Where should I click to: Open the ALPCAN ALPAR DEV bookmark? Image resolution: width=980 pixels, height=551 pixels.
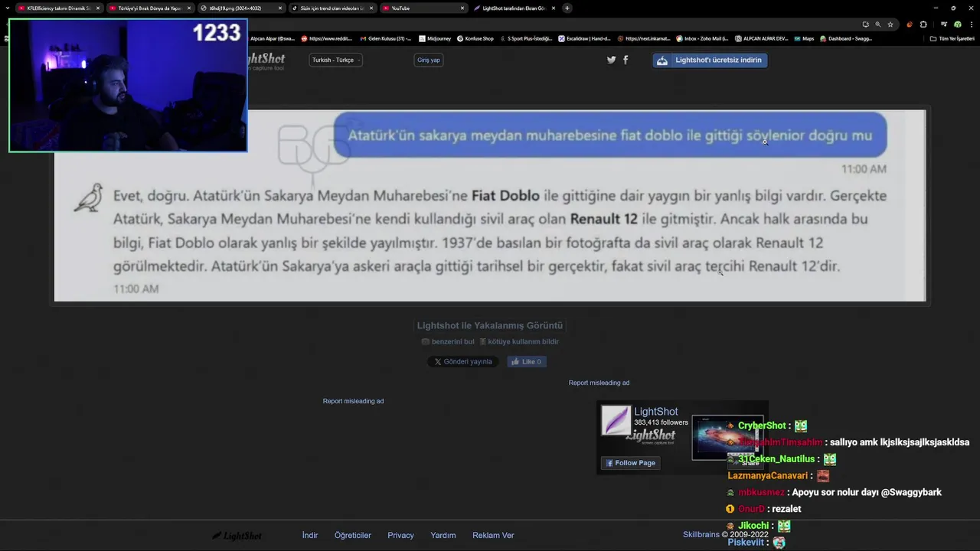(761, 38)
